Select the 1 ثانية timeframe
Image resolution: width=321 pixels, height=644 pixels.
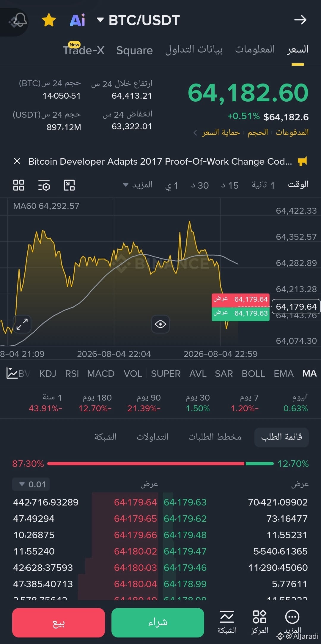coord(263,185)
